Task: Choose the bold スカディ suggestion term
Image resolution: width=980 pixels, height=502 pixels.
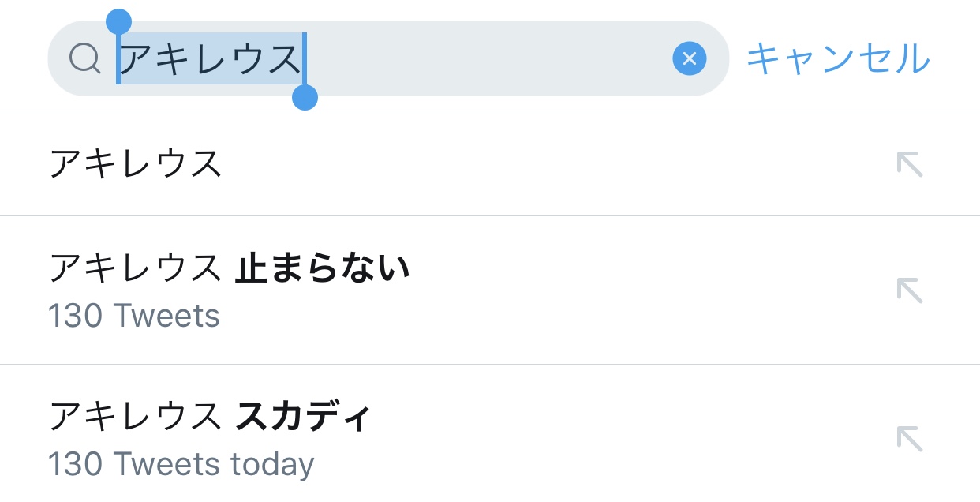Action: click(303, 416)
